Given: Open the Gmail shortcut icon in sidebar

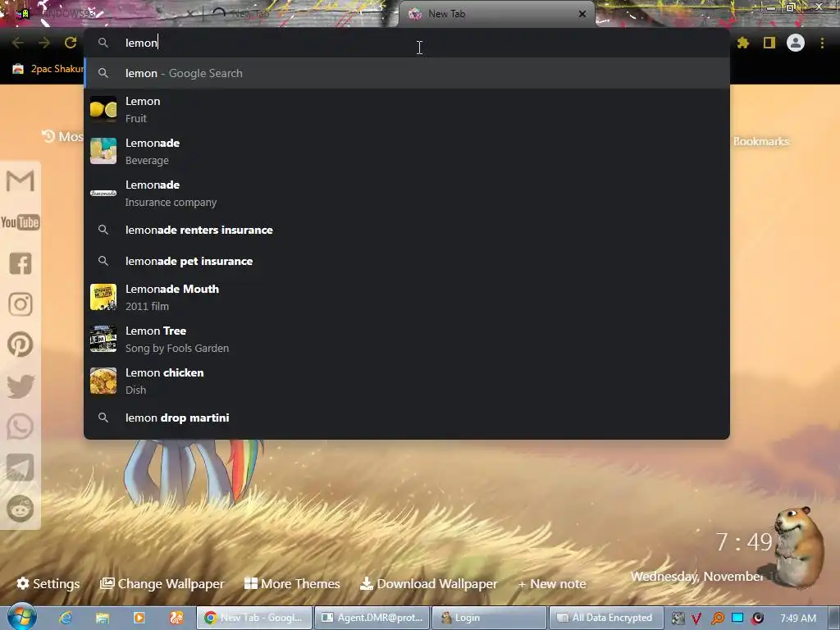Looking at the screenshot, I should pos(21,181).
